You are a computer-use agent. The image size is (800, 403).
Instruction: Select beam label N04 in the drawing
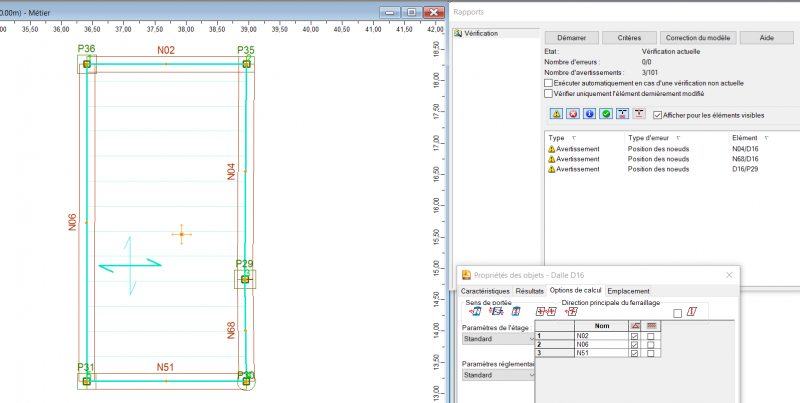(x=232, y=171)
